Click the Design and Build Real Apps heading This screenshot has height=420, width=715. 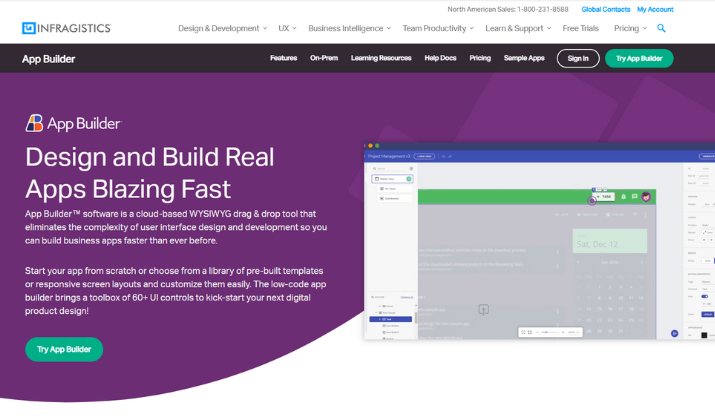tap(150, 173)
